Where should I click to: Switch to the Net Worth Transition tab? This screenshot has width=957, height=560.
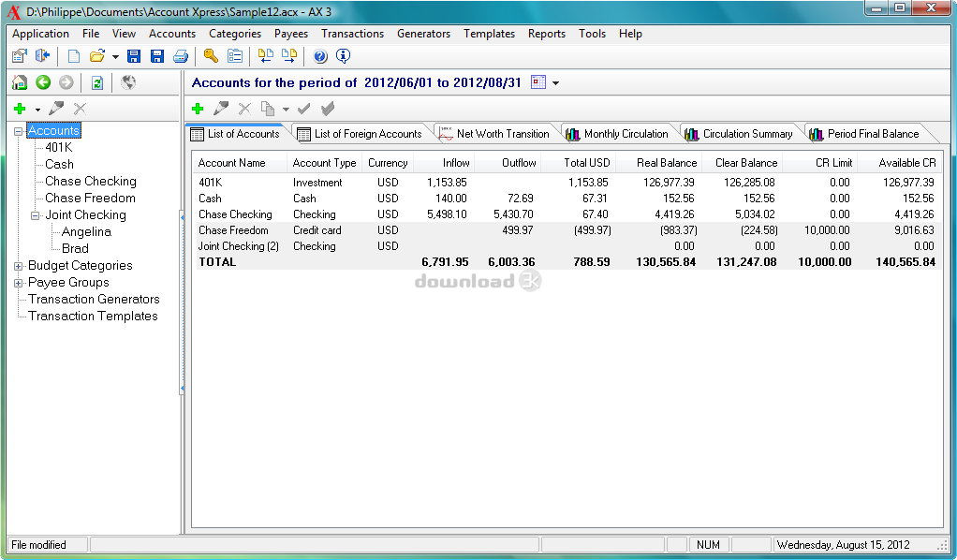(x=502, y=134)
